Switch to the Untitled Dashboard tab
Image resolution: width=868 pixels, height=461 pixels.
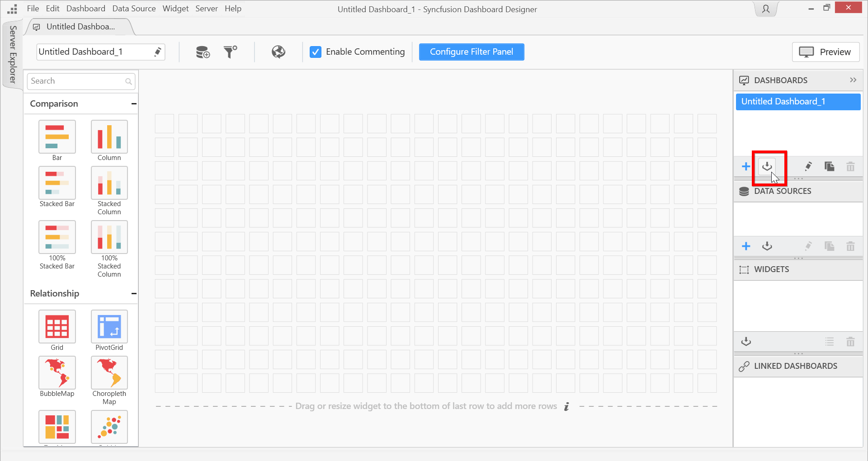pos(80,27)
